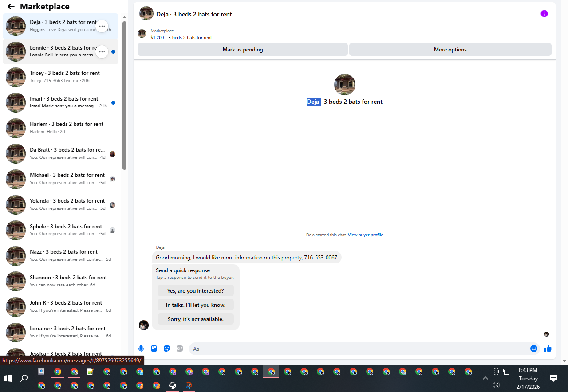Open Shannon's conversation
568x392 pixels.
[60, 281]
